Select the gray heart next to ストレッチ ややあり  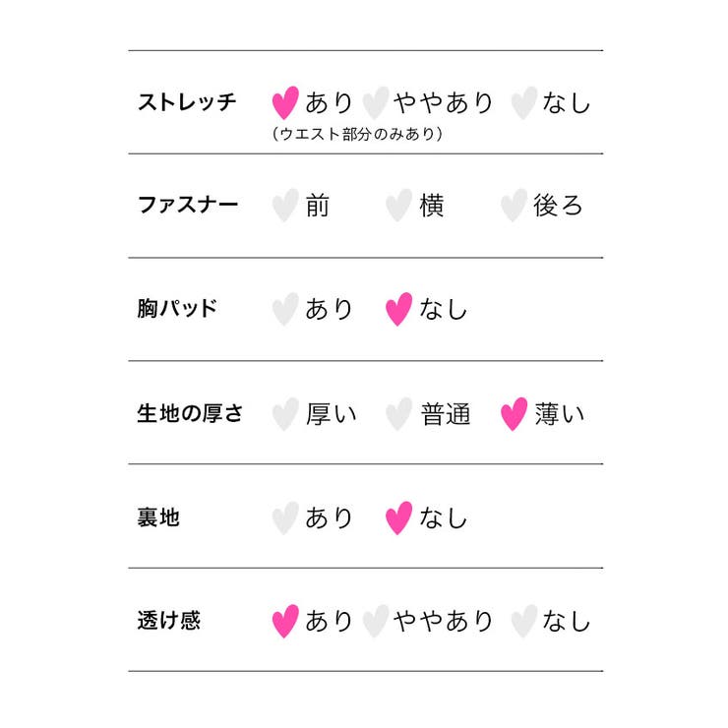(x=376, y=102)
